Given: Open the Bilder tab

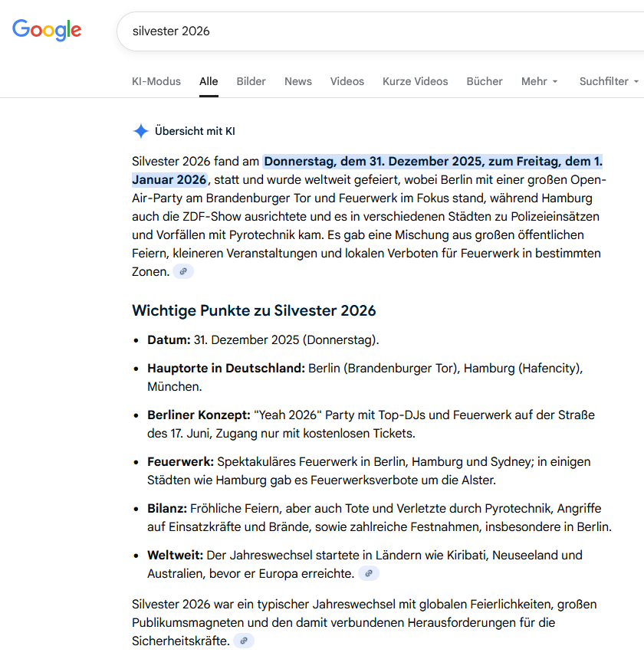Looking at the screenshot, I should click(x=251, y=81).
